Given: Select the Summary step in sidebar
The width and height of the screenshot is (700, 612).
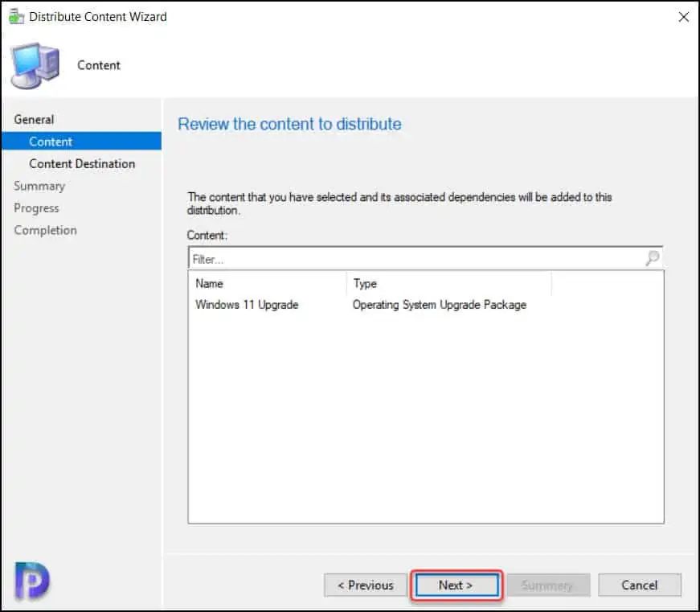Looking at the screenshot, I should pyautogui.click(x=39, y=186).
